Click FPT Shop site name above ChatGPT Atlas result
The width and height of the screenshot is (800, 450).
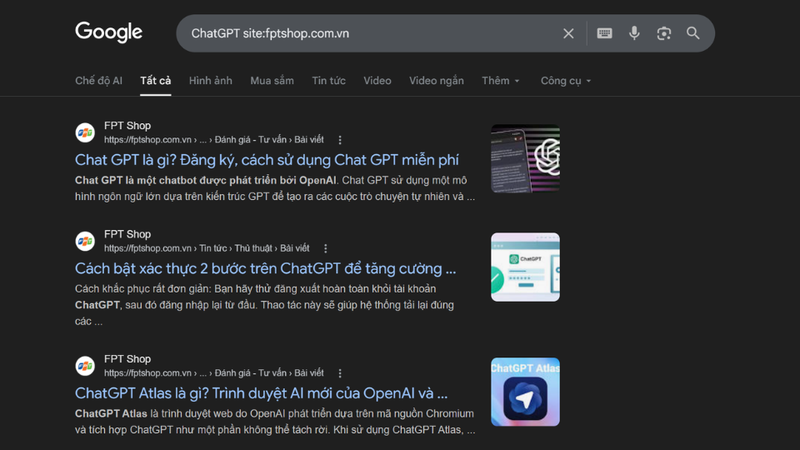pyautogui.click(x=127, y=359)
